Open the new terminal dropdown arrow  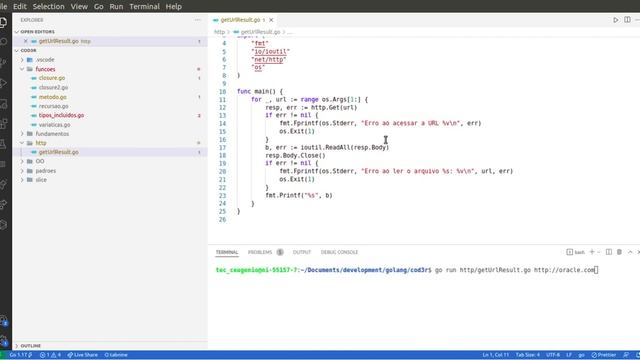[599, 252]
